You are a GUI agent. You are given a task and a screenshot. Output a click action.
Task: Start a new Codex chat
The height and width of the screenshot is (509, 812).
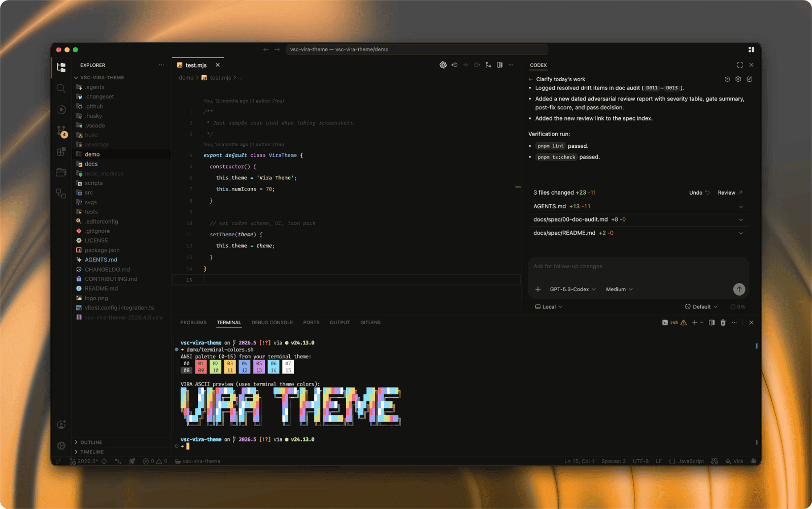point(750,79)
